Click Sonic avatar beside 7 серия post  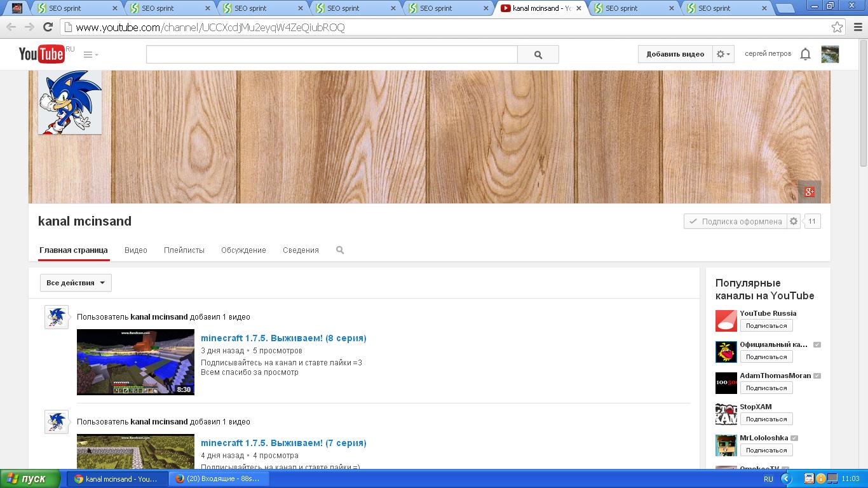(x=57, y=421)
